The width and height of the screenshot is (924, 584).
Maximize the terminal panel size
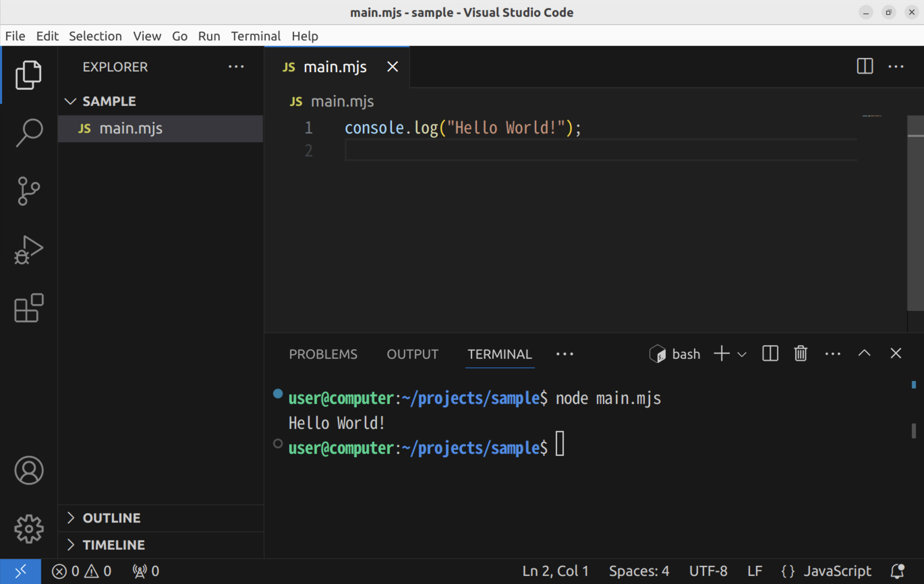click(x=864, y=353)
